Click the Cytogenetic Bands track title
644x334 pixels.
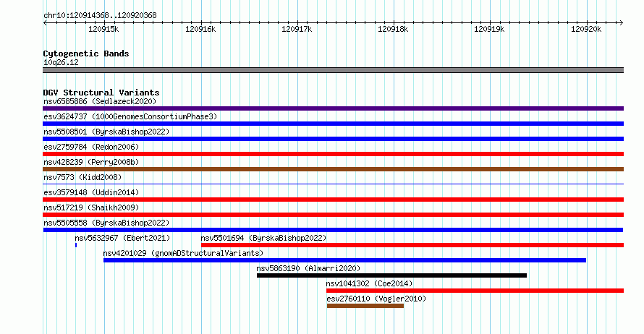pos(86,53)
